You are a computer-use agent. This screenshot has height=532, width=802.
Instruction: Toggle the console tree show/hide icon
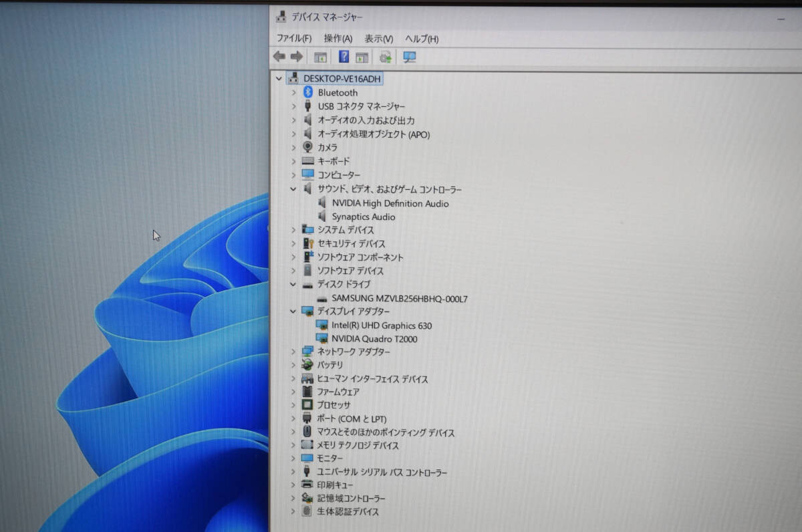pyautogui.click(x=321, y=57)
